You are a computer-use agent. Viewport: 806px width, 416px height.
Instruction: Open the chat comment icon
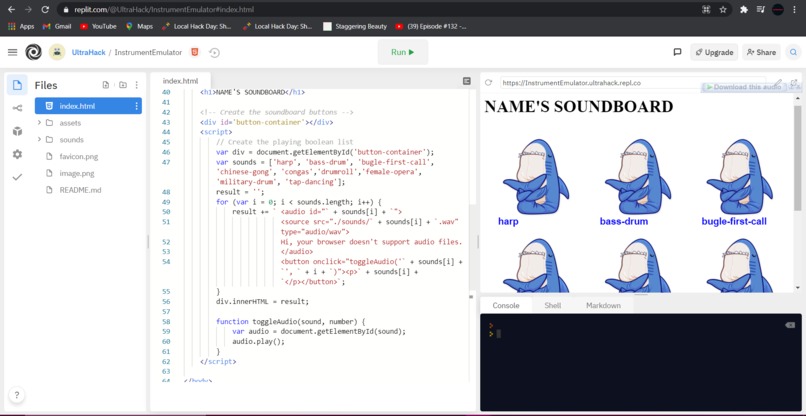(677, 52)
